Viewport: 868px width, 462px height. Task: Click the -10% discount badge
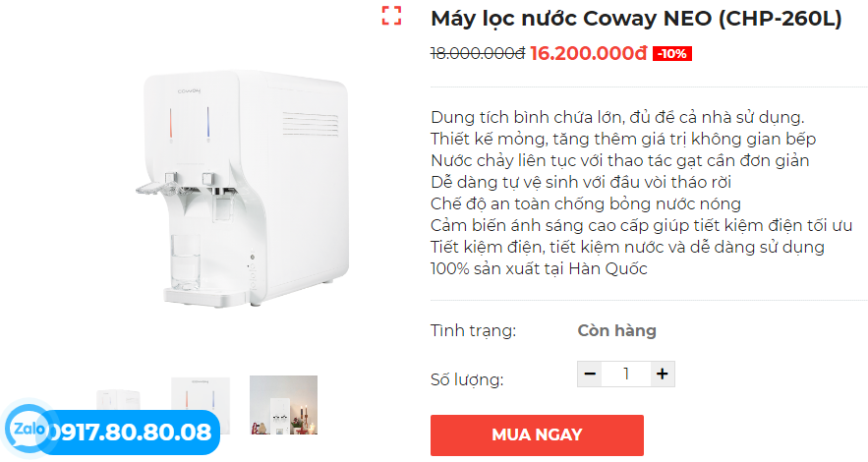pyautogui.click(x=672, y=54)
